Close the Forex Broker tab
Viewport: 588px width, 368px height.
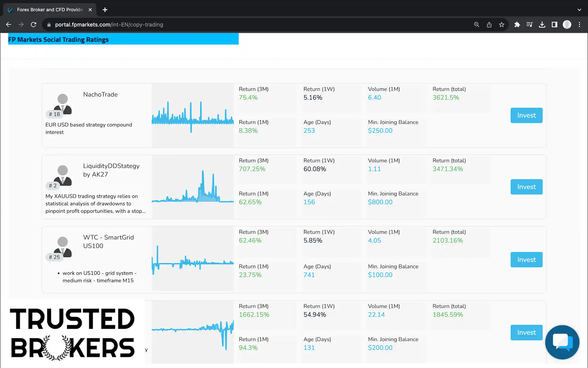click(x=90, y=10)
